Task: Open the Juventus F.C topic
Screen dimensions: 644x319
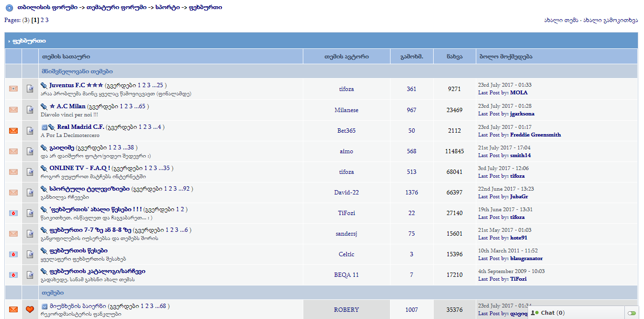Action: [x=76, y=85]
